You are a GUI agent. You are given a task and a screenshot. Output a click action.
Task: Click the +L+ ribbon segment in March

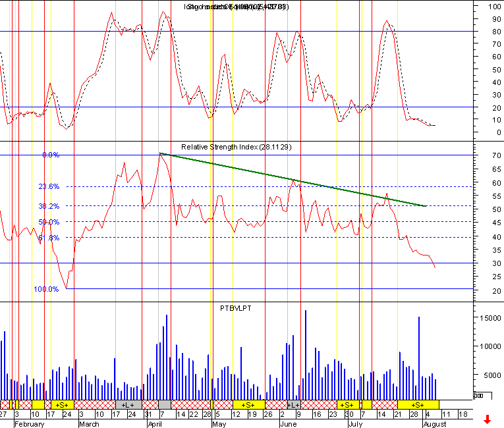pos(128,404)
